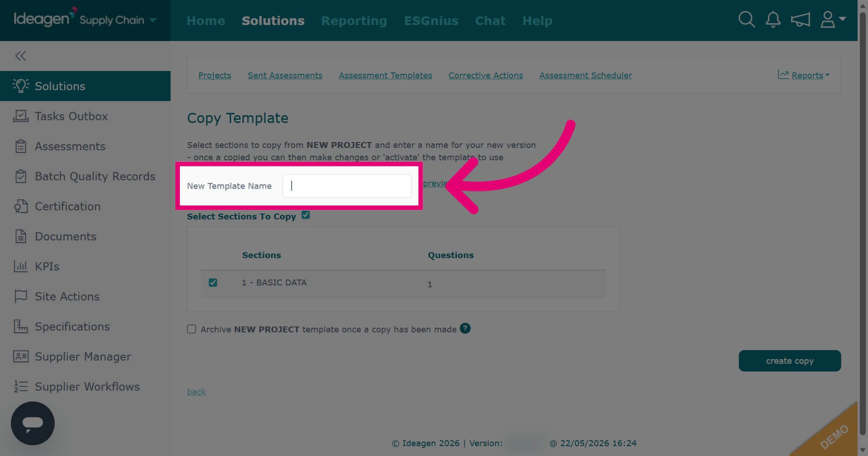868x456 pixels.
Task: Open the Corrective Actions link
Action: click(x=486, y=75)
